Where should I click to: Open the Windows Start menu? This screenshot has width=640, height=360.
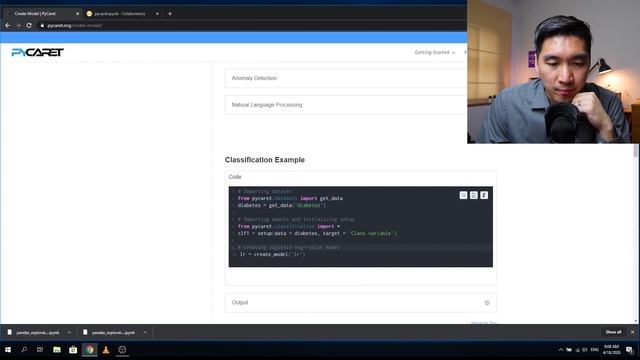click(x=8, y=350)
